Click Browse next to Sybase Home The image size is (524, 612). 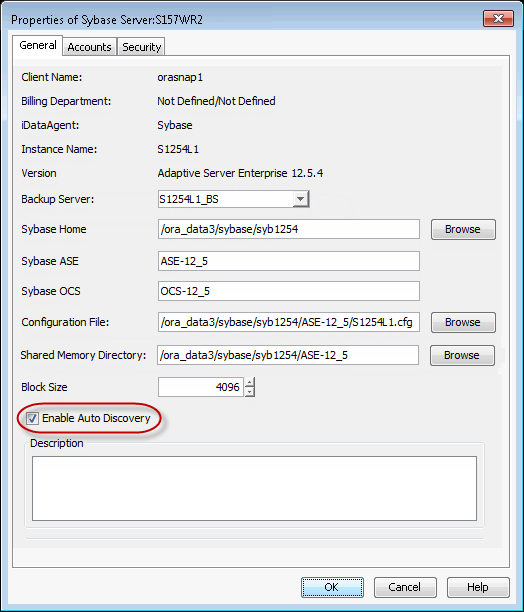point(463,229)
